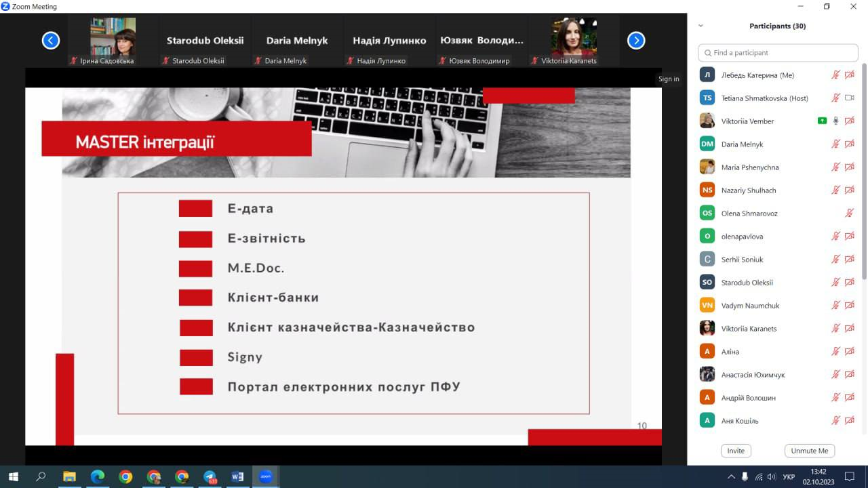Launch Microsoft Word from the taskbar

tap(237, 476)
